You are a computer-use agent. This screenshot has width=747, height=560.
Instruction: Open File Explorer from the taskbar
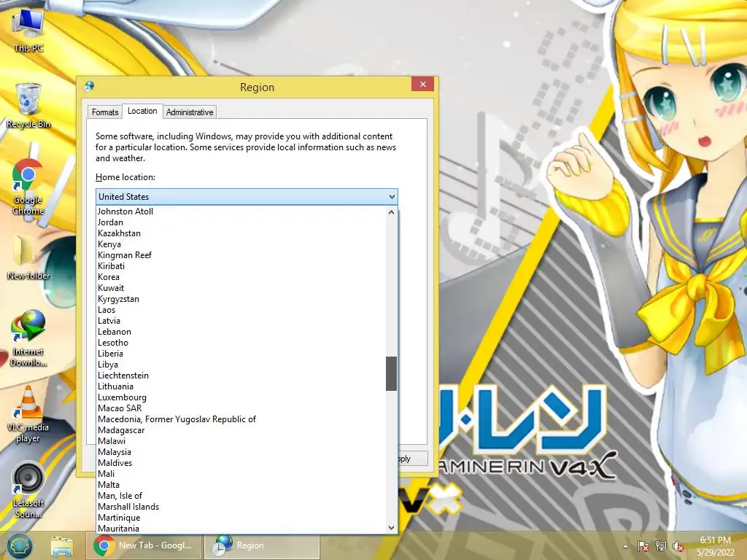tap(62, 546)
